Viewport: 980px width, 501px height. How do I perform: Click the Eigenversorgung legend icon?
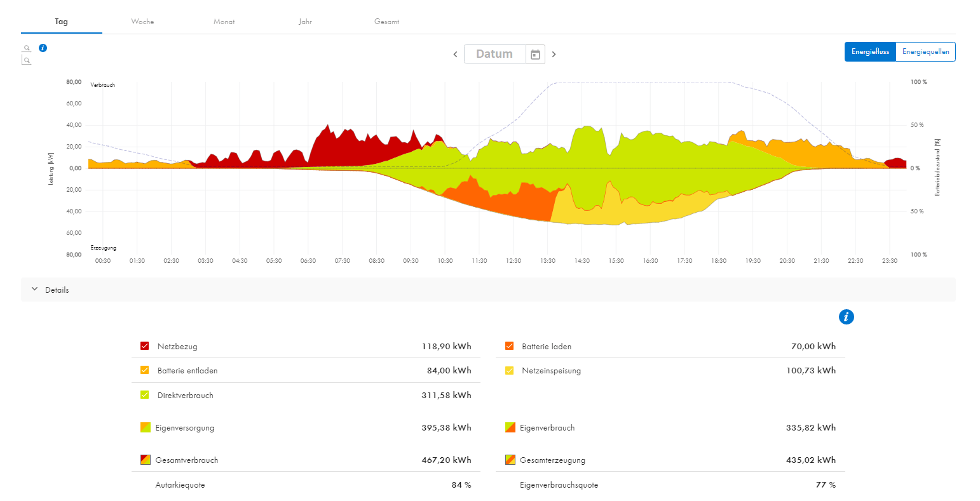tap(146, 427)
